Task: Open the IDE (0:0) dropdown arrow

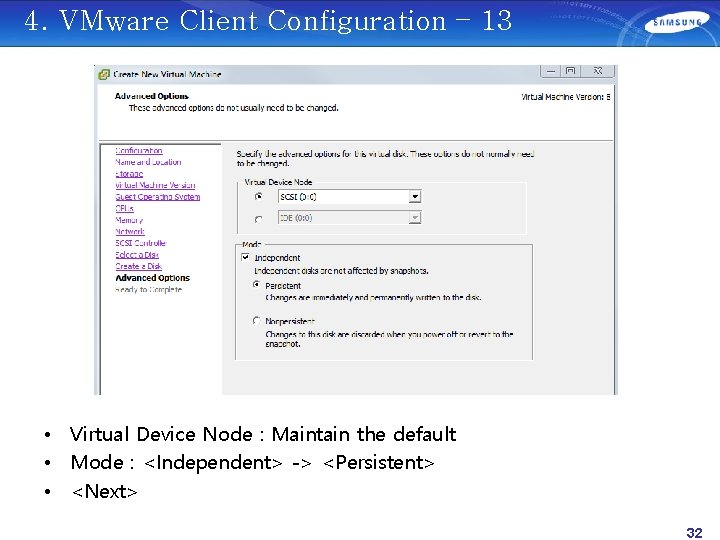Action: [x=415, y=218]
